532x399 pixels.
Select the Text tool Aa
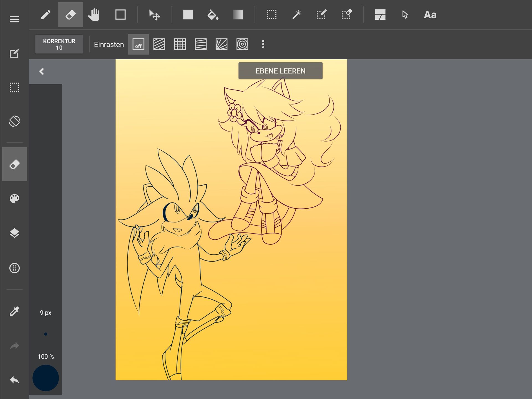click(430, 15)
